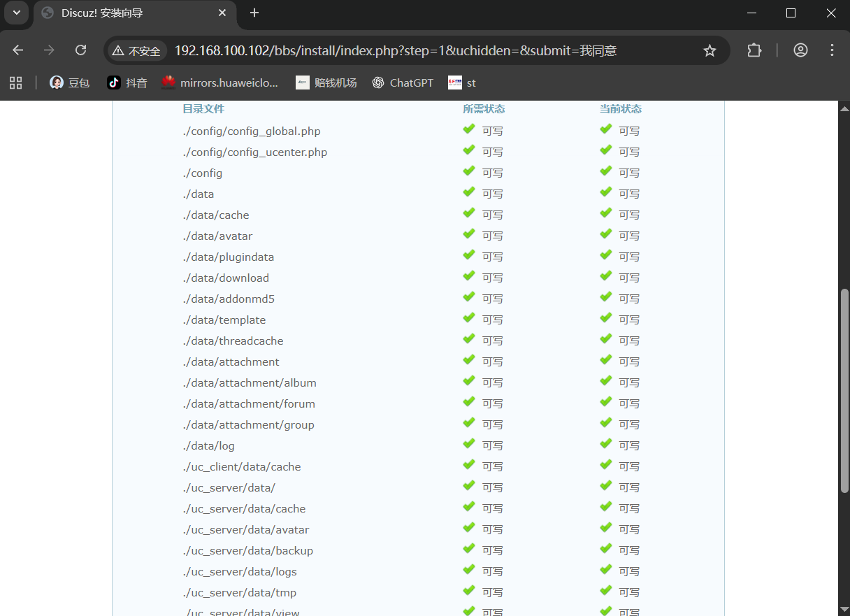The height and width of the screenshot is (616, 850).
Task: Click ./data/plugindata row text
Action: (x=229, y=257)
